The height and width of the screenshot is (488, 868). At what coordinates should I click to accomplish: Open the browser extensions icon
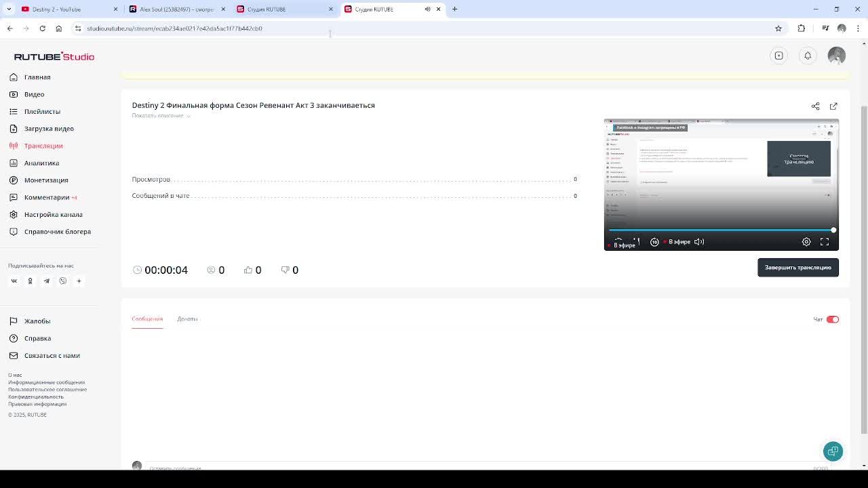802,28
